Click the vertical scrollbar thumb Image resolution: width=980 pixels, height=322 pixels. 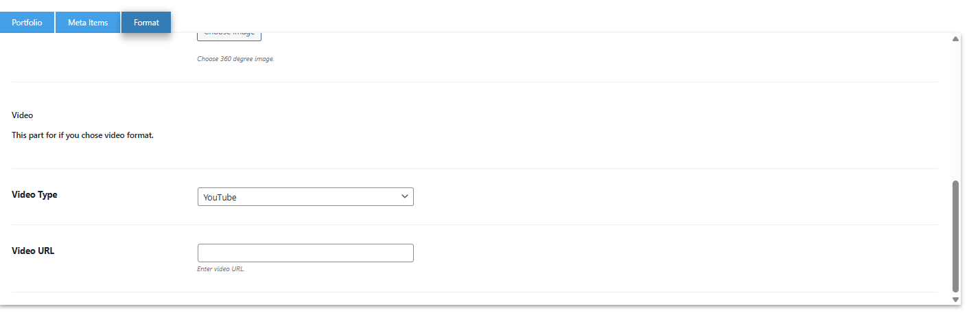pos(955,237)
